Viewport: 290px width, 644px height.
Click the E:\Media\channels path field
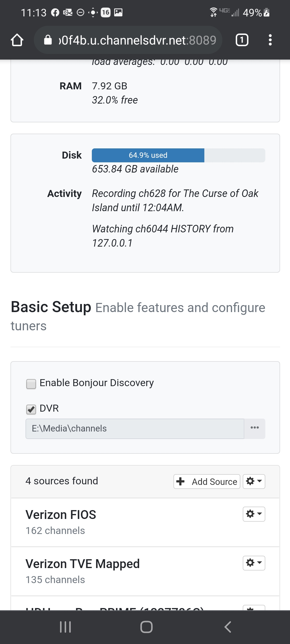[x=134, y=429]
